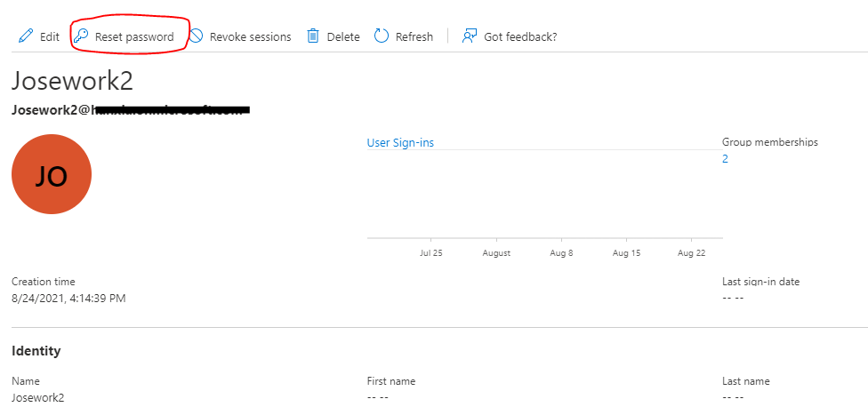Image resolution: width=868 pixels, height=415 pixels.
Task: Click the Edit pencil icon
Action: click(26, 36)
